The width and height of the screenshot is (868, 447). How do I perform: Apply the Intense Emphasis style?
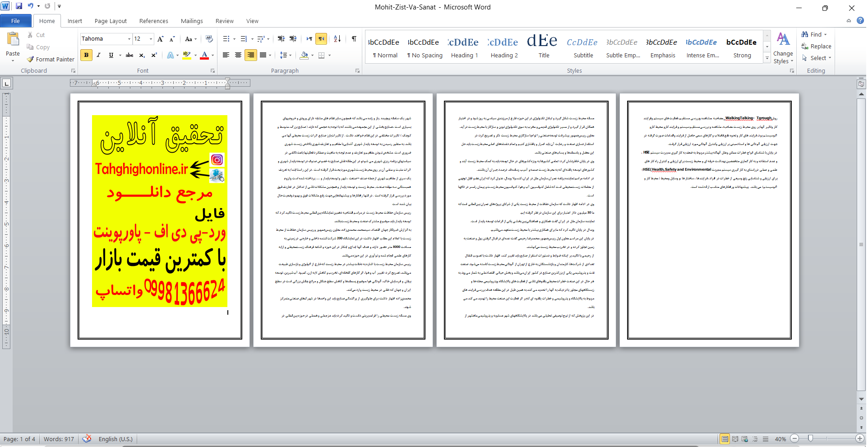pos(702,47)
